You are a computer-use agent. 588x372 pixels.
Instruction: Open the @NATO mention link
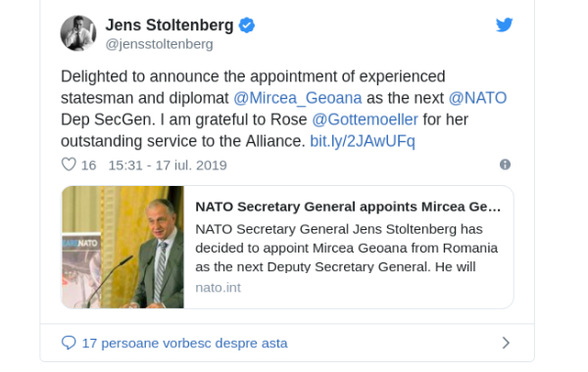477,98
